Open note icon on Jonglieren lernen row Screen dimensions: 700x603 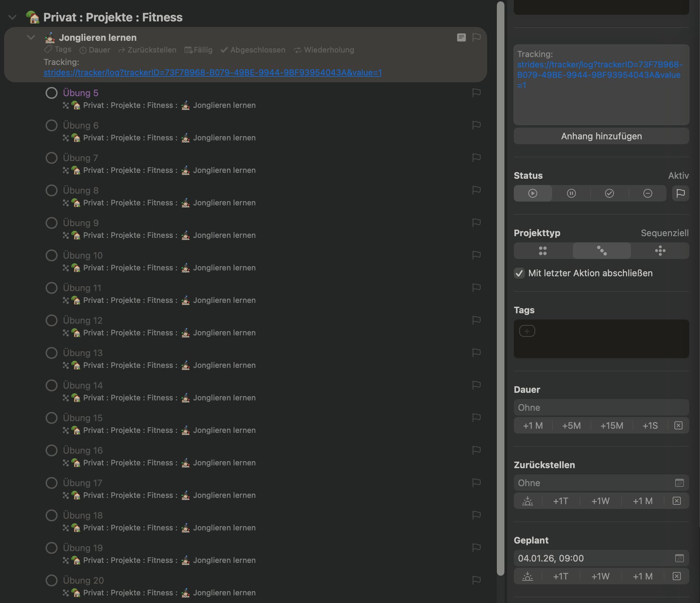coord(461,38)
